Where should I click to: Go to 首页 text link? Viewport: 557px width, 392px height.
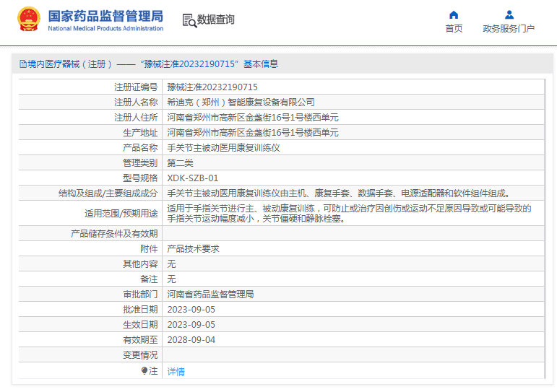coord(454,29)
